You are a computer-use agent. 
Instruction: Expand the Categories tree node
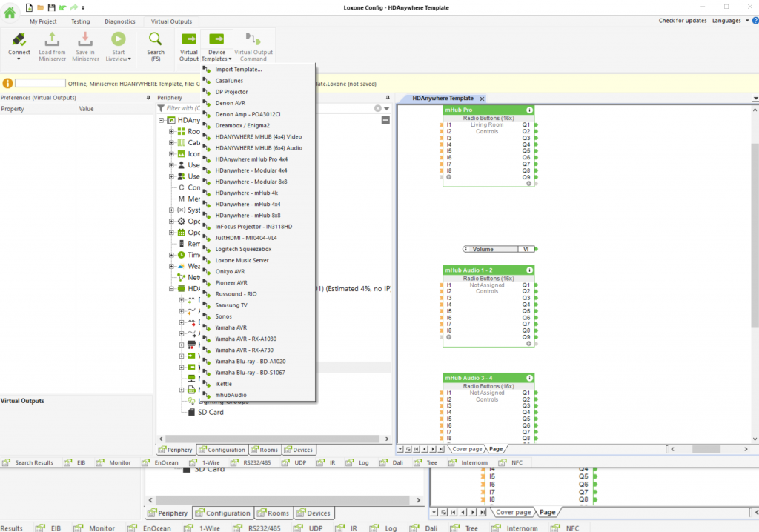[171, 142]
